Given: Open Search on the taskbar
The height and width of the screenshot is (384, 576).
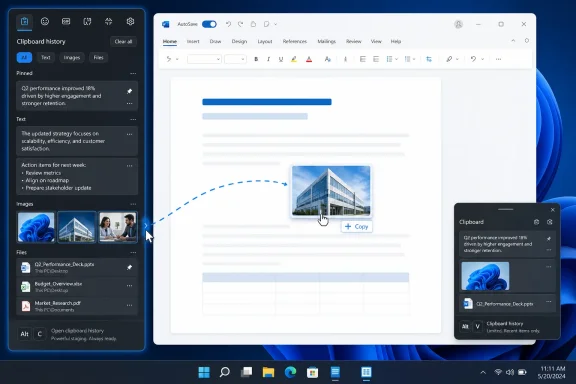Looking at the screenshot, I should pos(224,372).
